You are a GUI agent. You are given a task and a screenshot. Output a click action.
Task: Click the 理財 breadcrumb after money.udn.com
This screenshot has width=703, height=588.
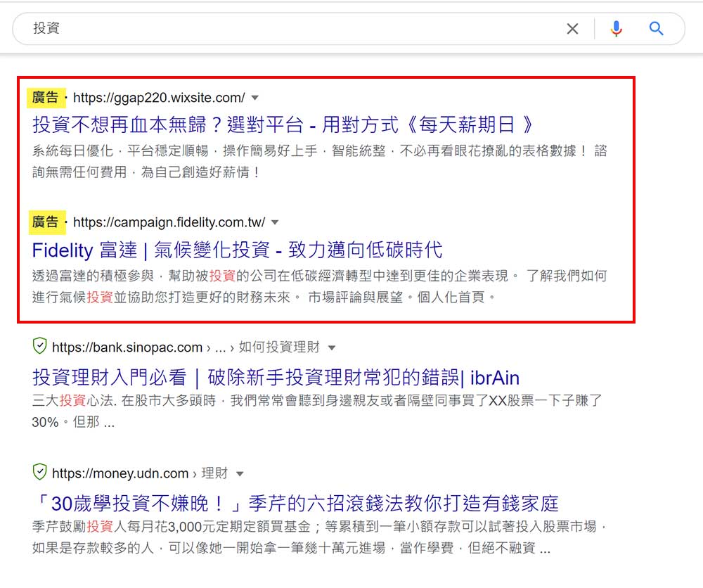click(x=214, y=473)
